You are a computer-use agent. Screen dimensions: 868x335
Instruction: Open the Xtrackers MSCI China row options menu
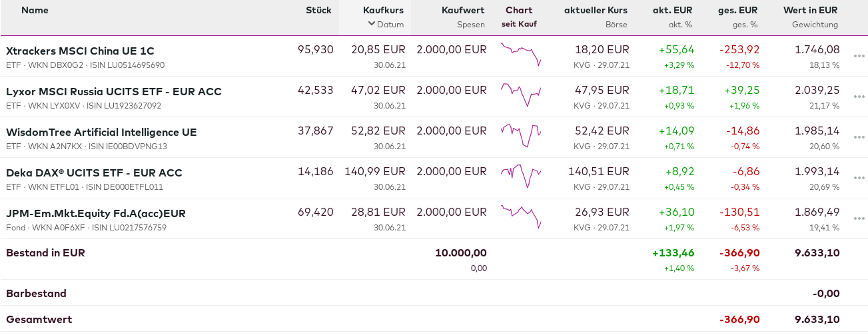tap(858, 56)
